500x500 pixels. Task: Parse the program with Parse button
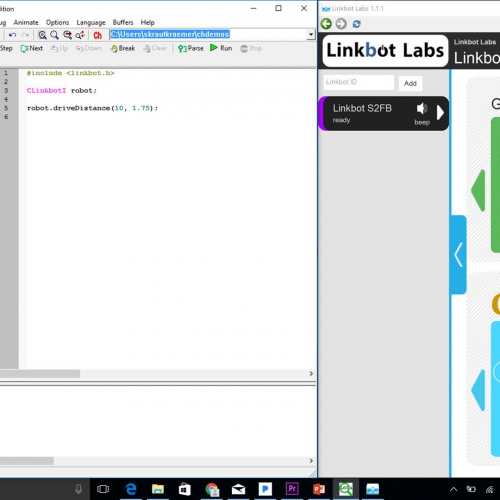[191, 49]
